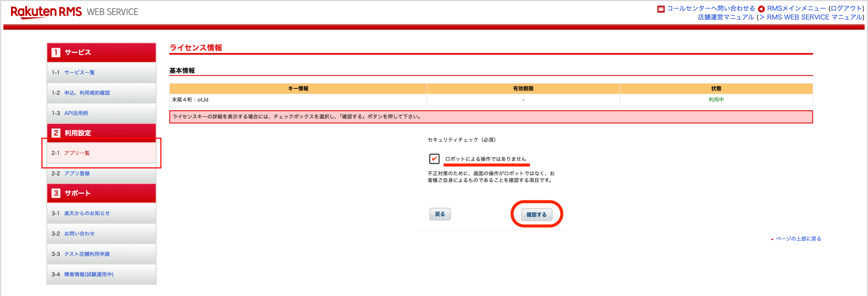Image resolution: width=868 pixels, height=296 pixels.
Task: Go to アプリ登録 page
Action: point(77,173)
